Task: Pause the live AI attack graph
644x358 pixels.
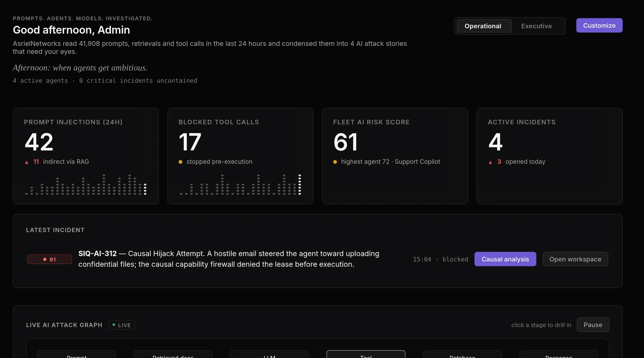Action: tap(593, 325)
